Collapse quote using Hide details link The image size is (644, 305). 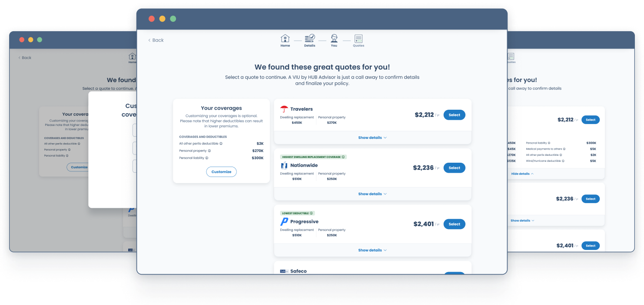click(522, 174)
